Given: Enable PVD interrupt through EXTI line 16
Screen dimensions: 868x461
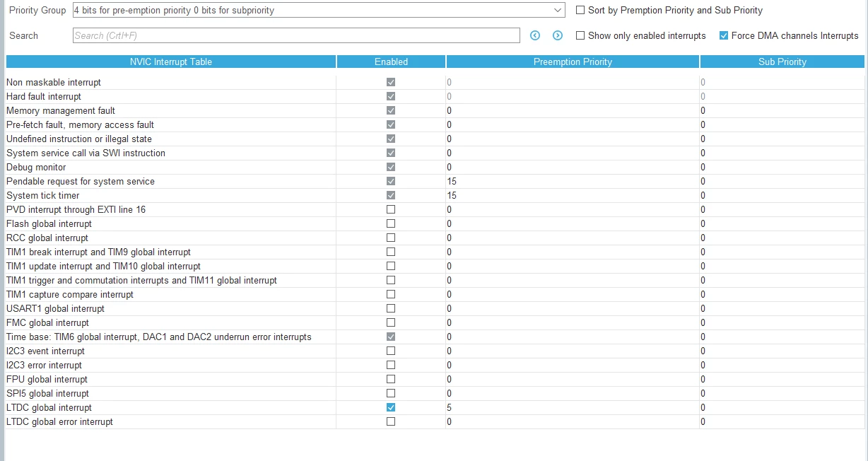Looking at the screenshot, I should click(x=391, y=209).
